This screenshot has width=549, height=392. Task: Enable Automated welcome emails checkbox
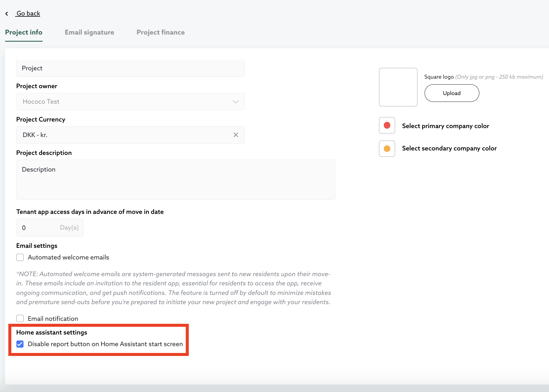click(x=20, y=257)
